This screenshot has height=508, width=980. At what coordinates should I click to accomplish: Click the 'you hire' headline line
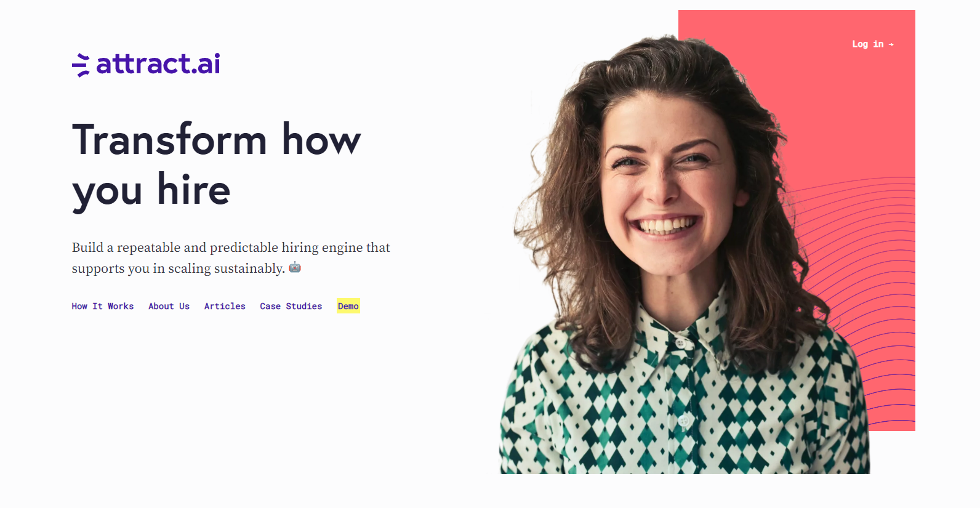151,190
